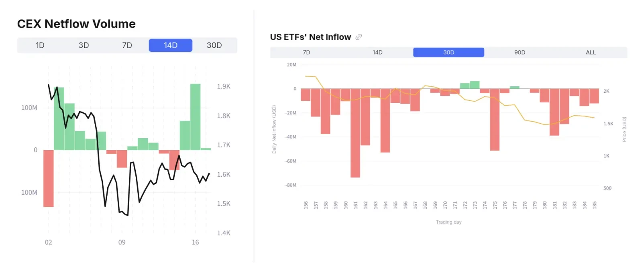The width and height of the screenshot is (644, 263).
Task: Select 7D range on ETF Net Inflow
Action: click(306, 53)
